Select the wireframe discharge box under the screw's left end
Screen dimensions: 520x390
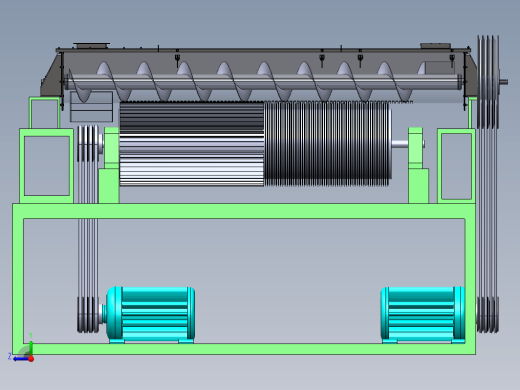click(x=91, y=107)
